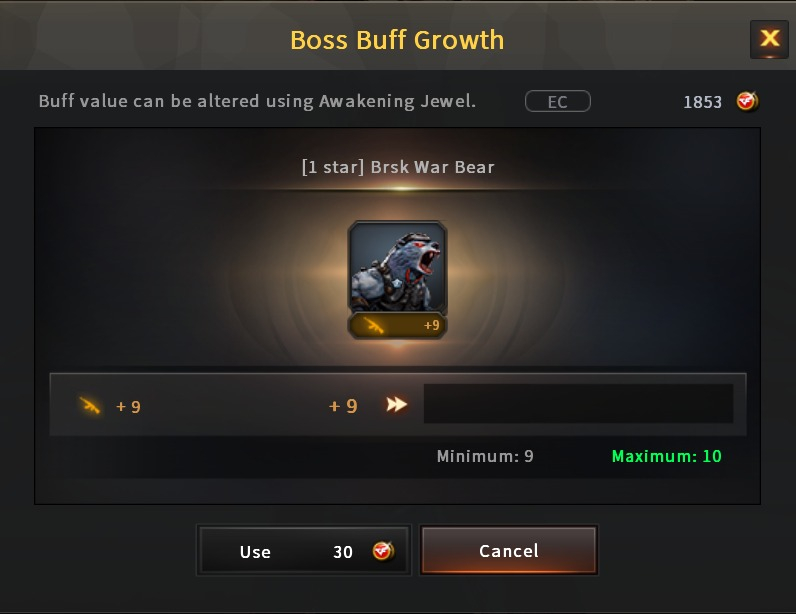Click the EC currency button

557,101
